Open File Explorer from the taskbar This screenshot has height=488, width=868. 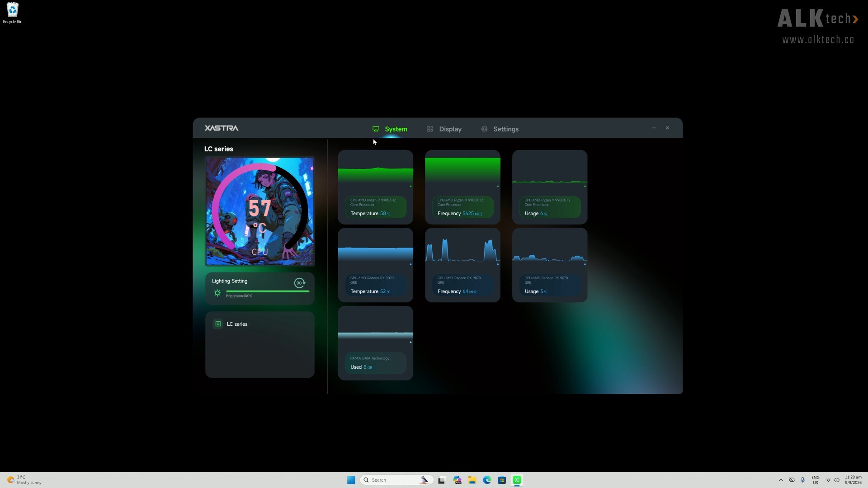[x=472, y=480]
